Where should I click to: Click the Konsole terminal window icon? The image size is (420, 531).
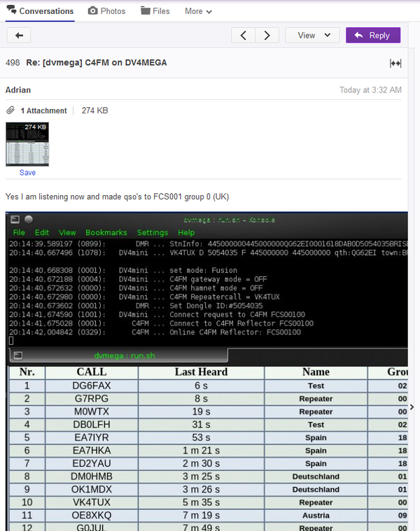click(15, 220)
